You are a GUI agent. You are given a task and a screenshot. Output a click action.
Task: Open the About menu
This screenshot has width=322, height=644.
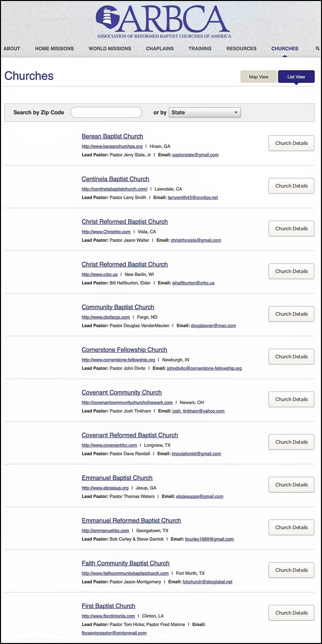click(x=12, y=48)
